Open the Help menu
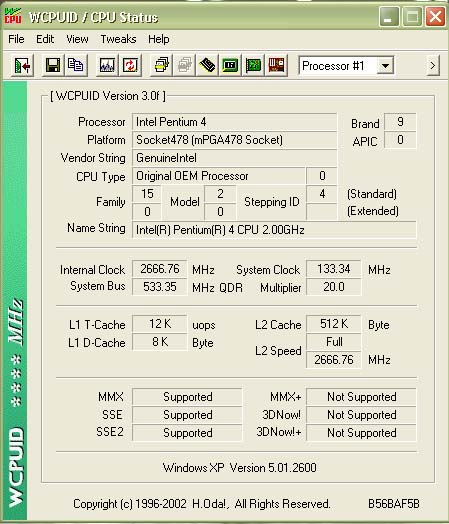This screenshot has width=449, height=524. [159, 39]
